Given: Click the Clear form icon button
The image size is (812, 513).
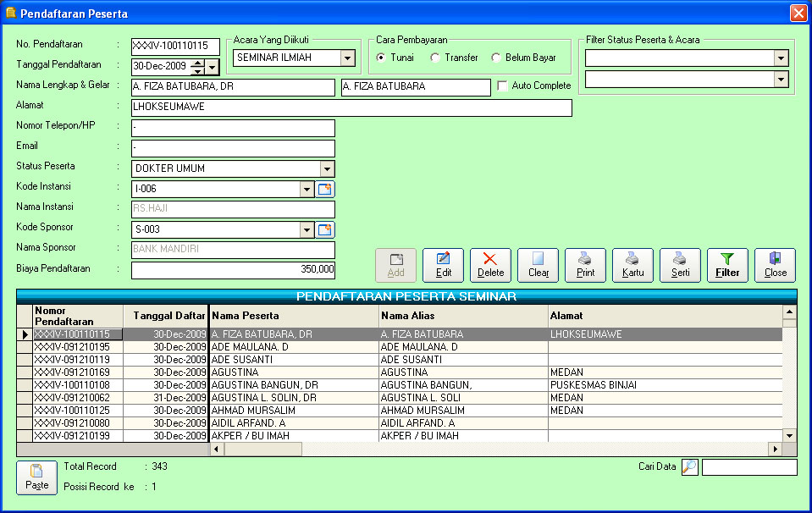Looking at the screenshot, I should coord(538,265).
